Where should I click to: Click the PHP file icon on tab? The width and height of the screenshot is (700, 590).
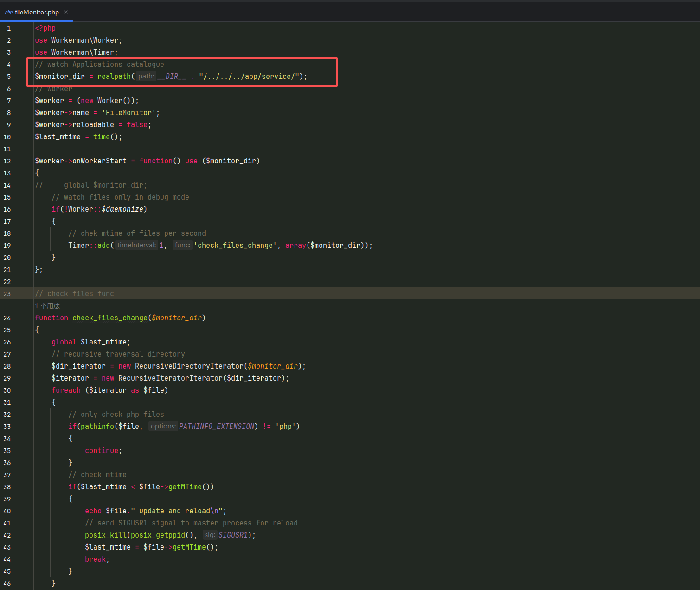pos(9,12)
